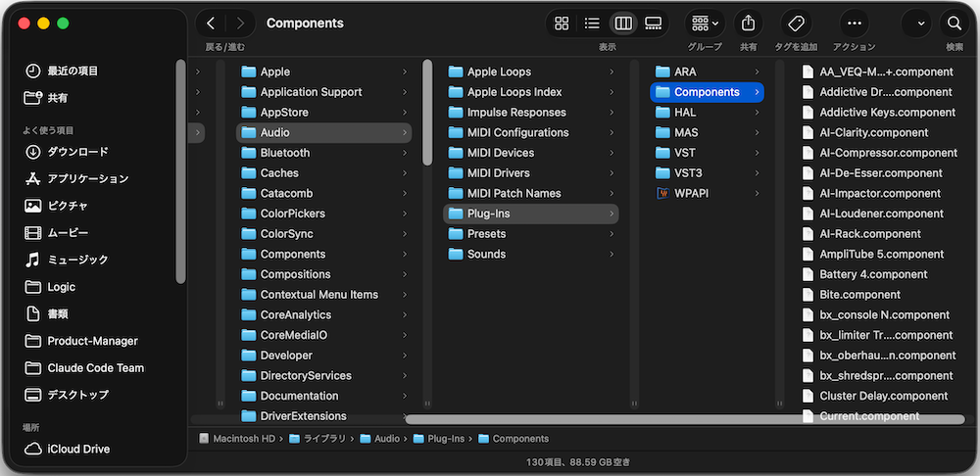The image size is (980, 476).
Task: Open Product-Manager folder in sidebar
Action: [x=81, y=341]
